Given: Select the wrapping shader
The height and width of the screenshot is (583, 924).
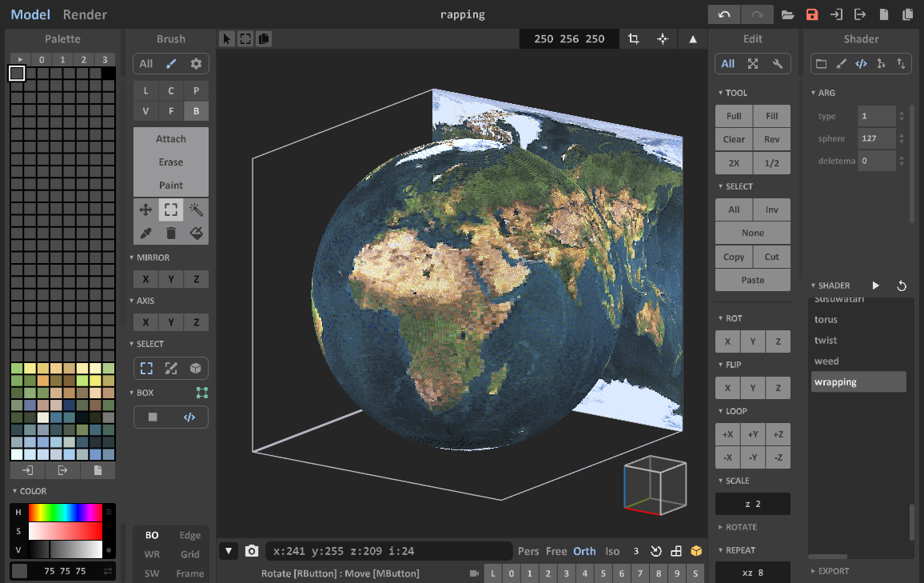Looking at the screenshot, I should 858,382.
